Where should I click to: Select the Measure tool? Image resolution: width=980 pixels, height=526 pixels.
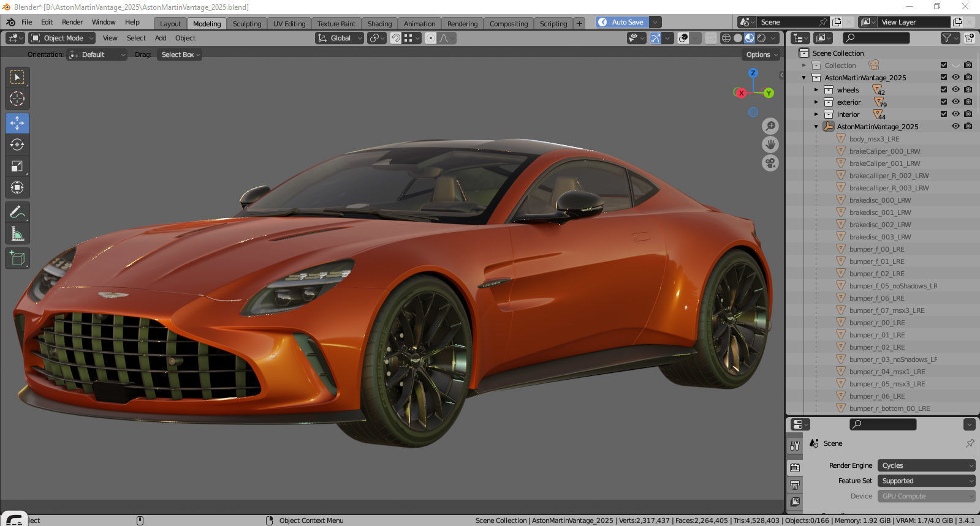coord(17,233)
